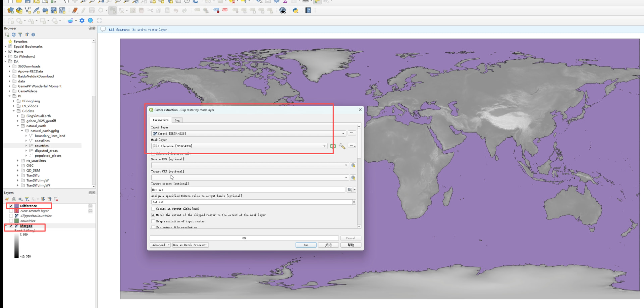
Task: Open layer styling panel paintbrush icon
Action: tap(7, 199)
